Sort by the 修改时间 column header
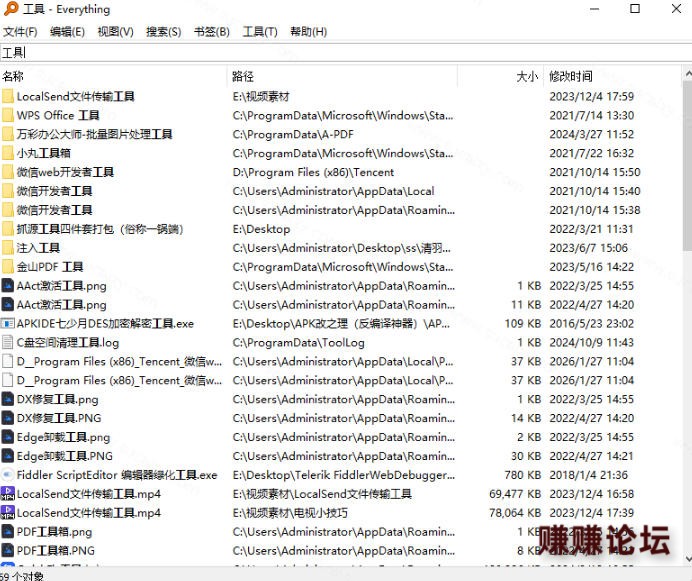692x581 pixels. (613, 76)
